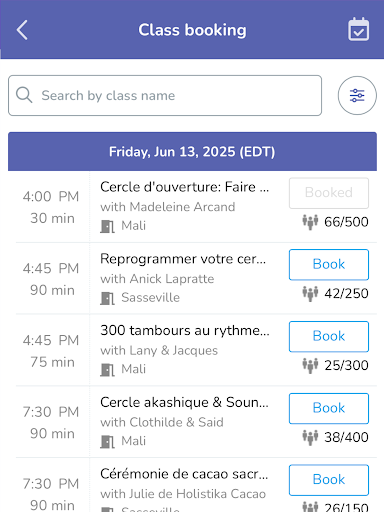Open booked classes calendar icon

[x=358, y=29]
